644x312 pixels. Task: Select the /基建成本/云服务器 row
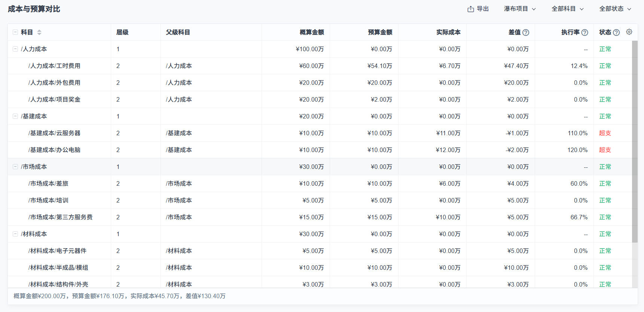[320, 133]
